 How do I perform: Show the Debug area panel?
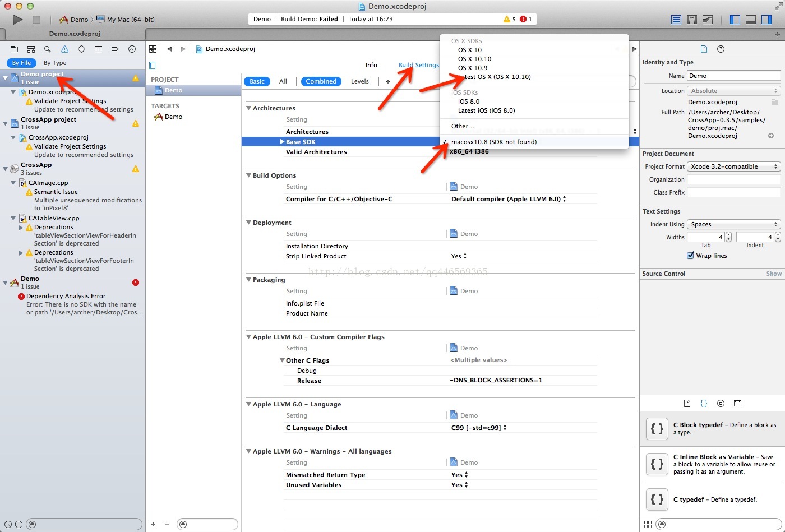(x=751, y=20)
